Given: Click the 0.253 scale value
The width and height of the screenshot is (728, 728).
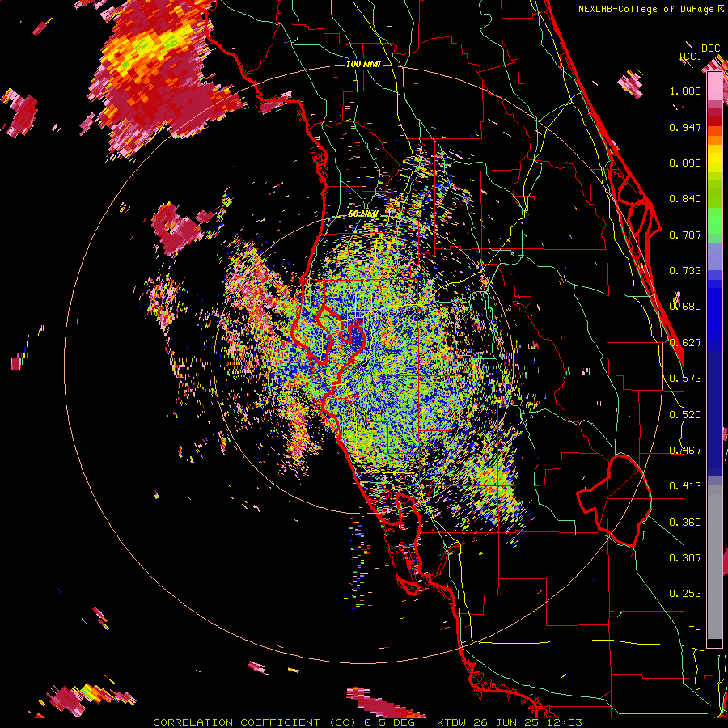Looking at the screenshot, I should 685,594.
